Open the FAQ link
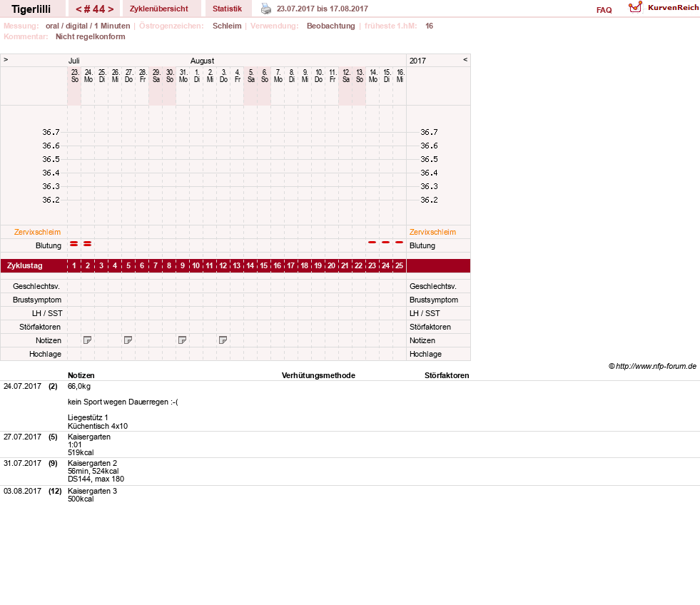This screenshot has height=605, width=700. pos(604,10)
